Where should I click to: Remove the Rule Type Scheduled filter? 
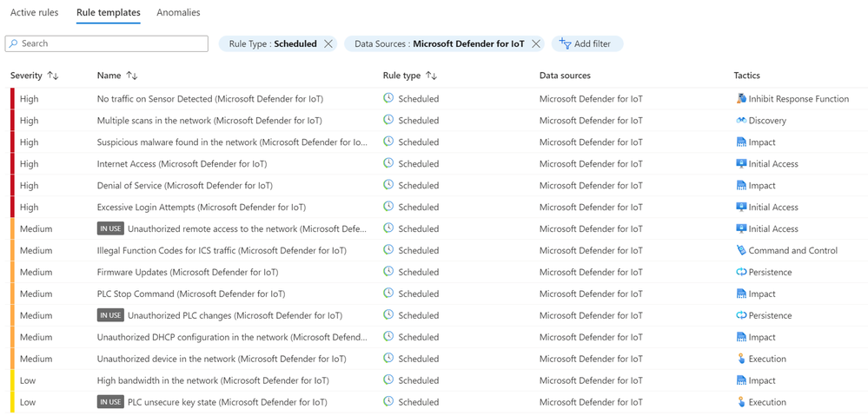point(328,43)
